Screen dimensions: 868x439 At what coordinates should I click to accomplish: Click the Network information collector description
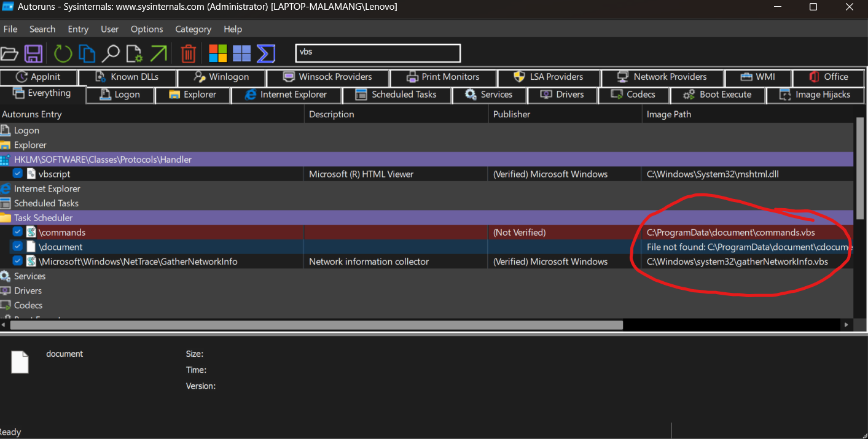[x=369, y=262]
